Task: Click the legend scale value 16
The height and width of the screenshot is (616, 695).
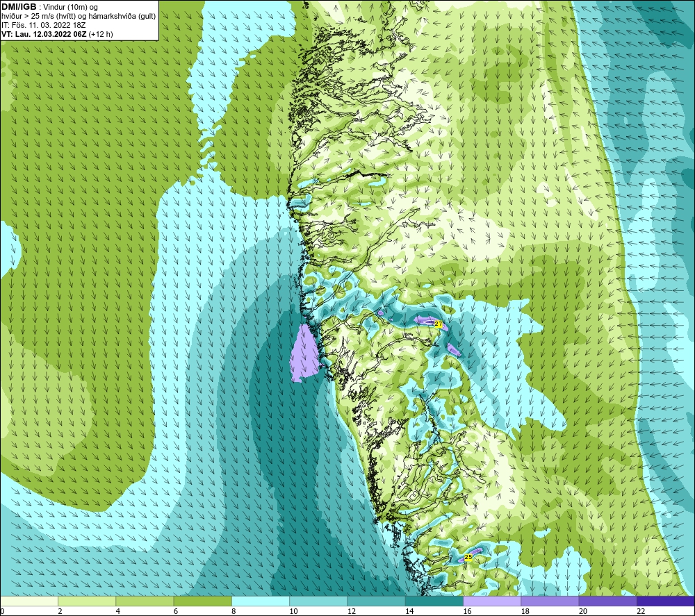Action: [467, 612]
